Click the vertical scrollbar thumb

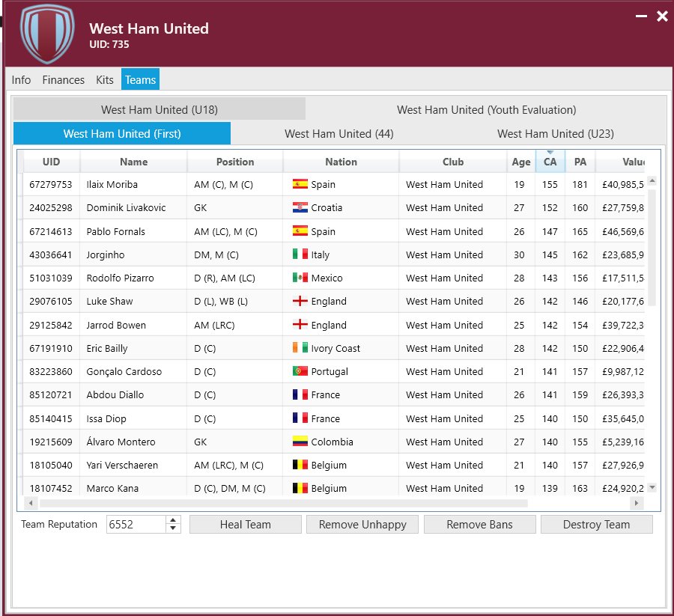pos(652,248)
